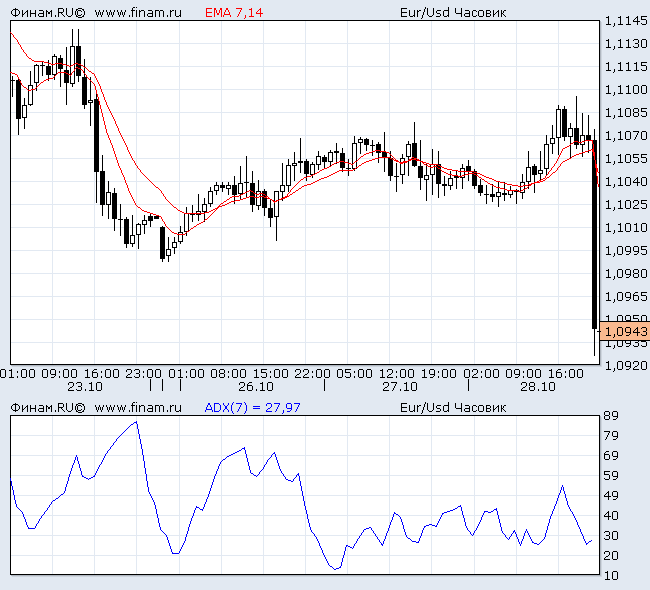Screen dimensions: 650x590
Task: Click the blue ADX(7) = 27,97 label
Action: pos(252,407)
